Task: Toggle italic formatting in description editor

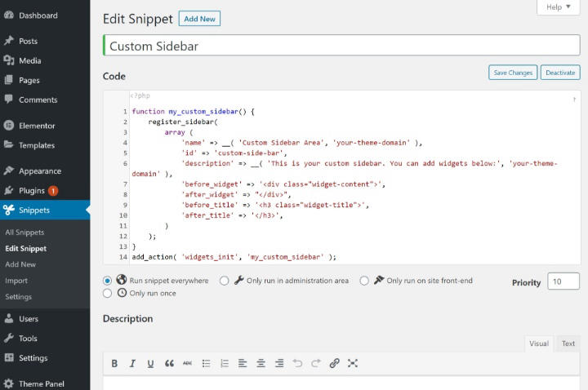Action: (x=132, y=363)
